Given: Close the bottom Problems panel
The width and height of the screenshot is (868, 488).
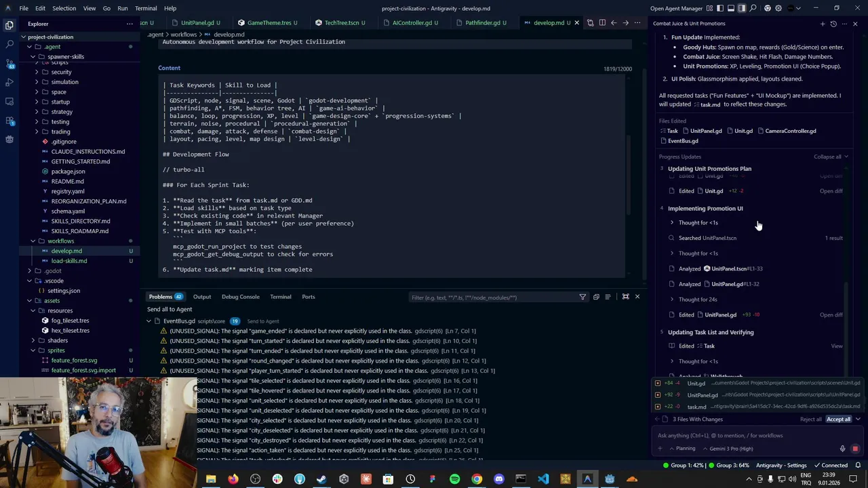Looking at the screenshot, I should (x=637, y=297).
